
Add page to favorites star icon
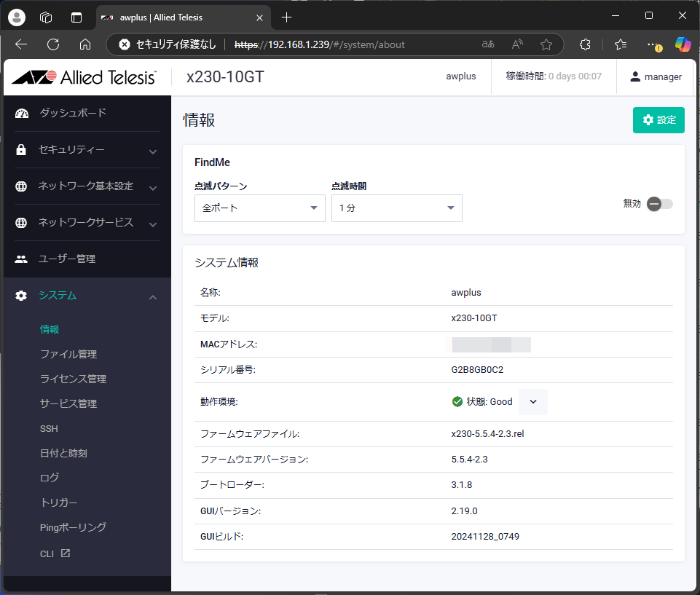tap(546, 44)
